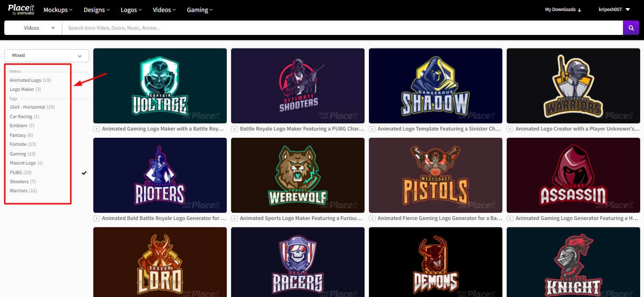This screenshot has height=297, width=644.
Task: Open the Racers skull logo thumbnail
Action: [x=298, y=262]
